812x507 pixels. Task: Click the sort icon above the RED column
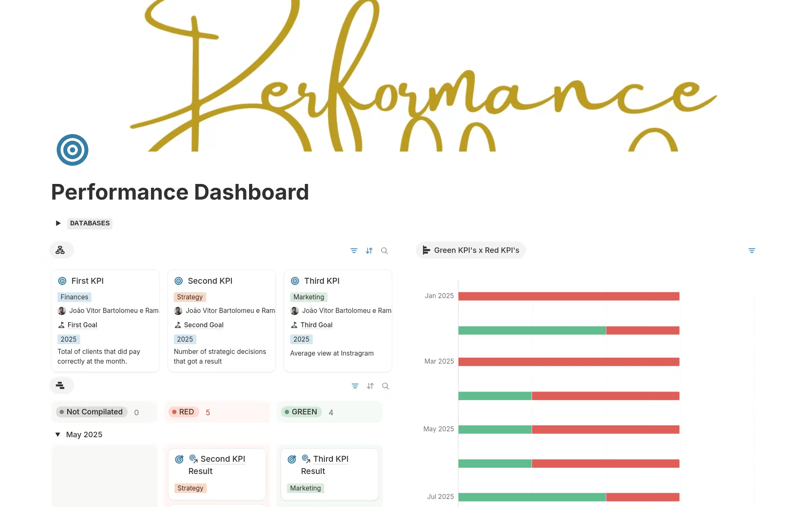coord(370,386)
